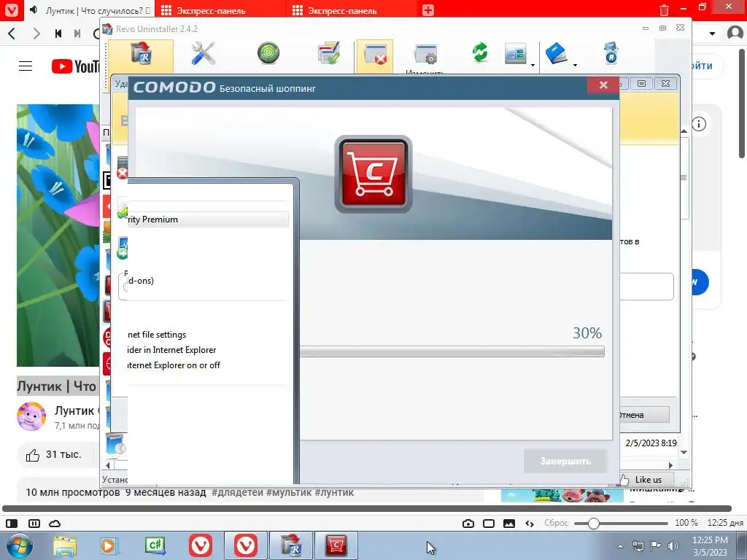Click the View layout icon in Revo toolbar

pos(516,53)
